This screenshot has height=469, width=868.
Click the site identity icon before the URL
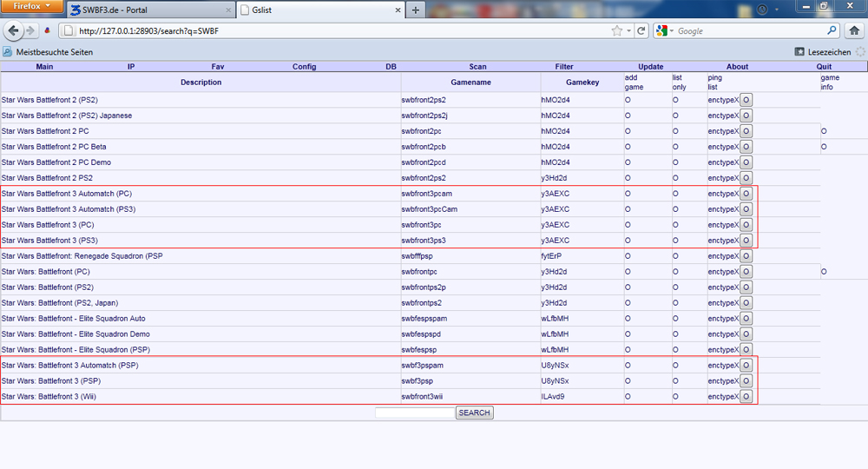click(68, 31)
